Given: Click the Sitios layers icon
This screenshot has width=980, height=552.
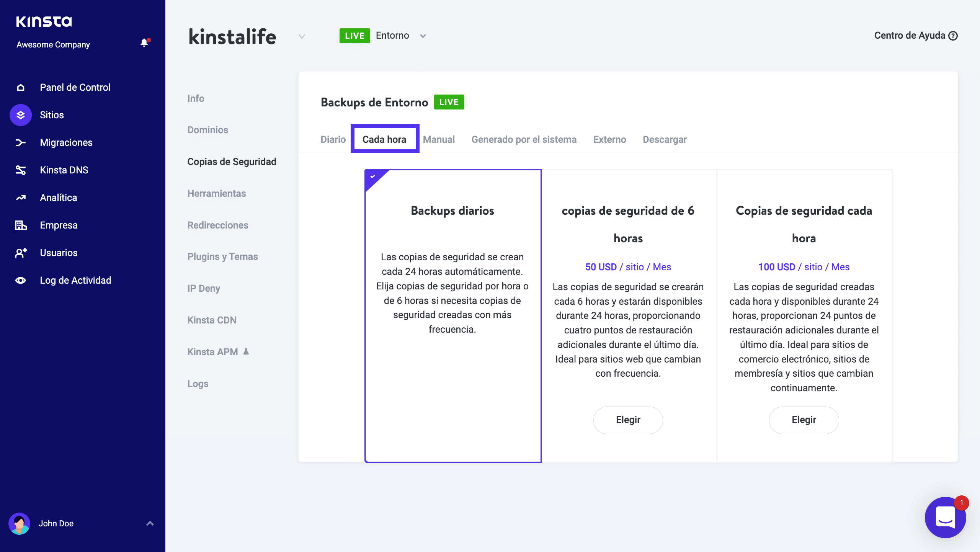Looking at the screenshot, I should [x=21, y=115].
